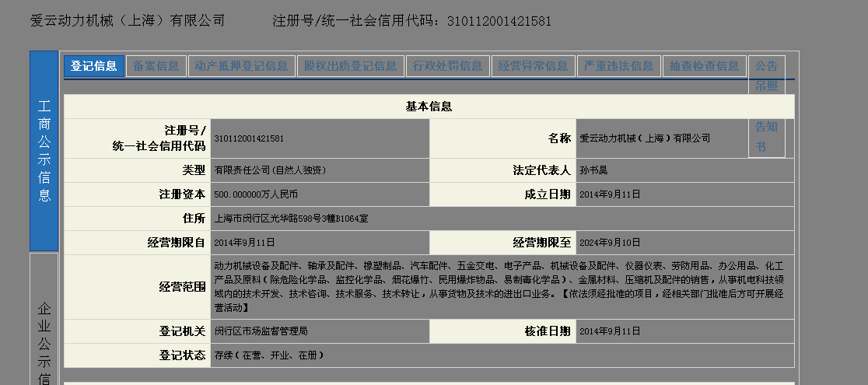Click the business scope description paragraph
Image resolution: width=868 pixels, height=385 pixels.
[502, 287]
